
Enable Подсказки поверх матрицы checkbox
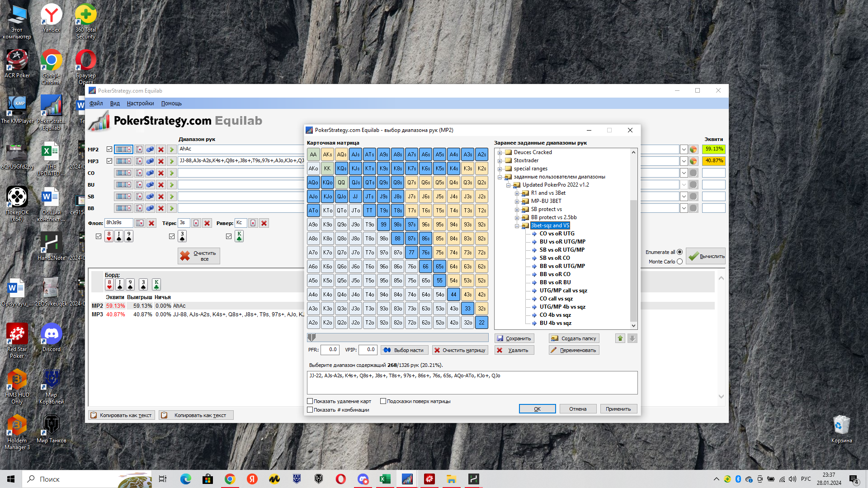[383, 401]
